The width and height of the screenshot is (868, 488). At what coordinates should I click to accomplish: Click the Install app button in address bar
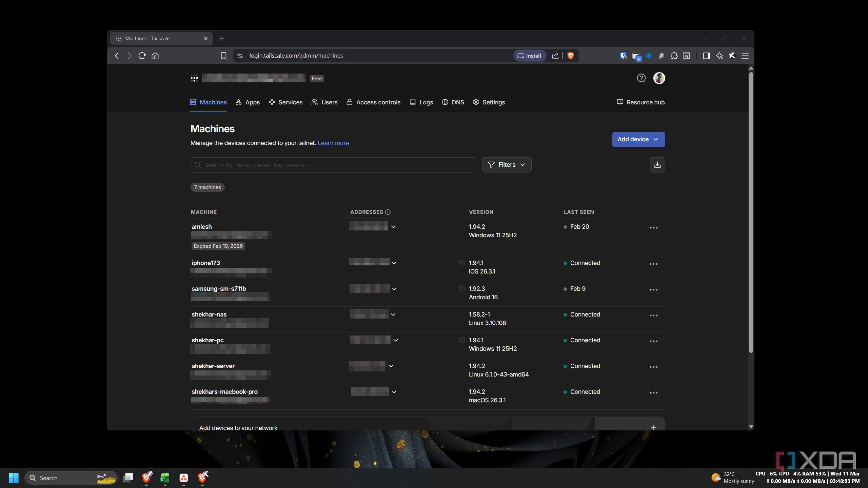point(529,56)
